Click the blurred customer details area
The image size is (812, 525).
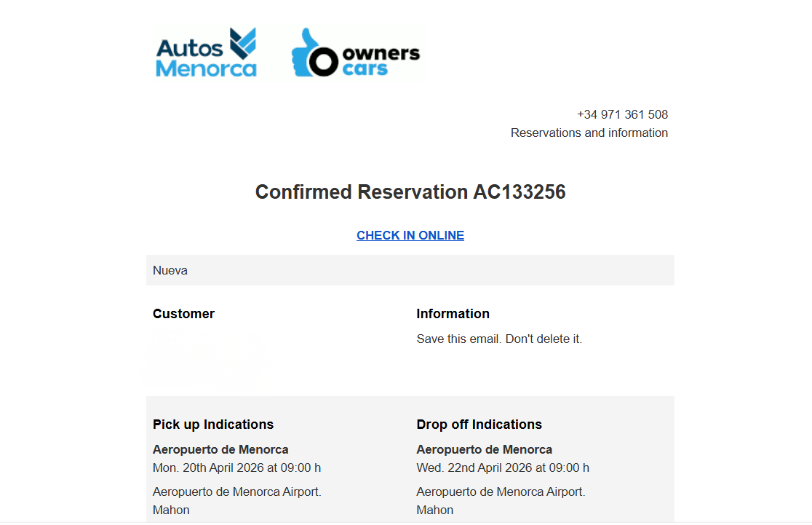pyautogui.click(x=202, y=358)
